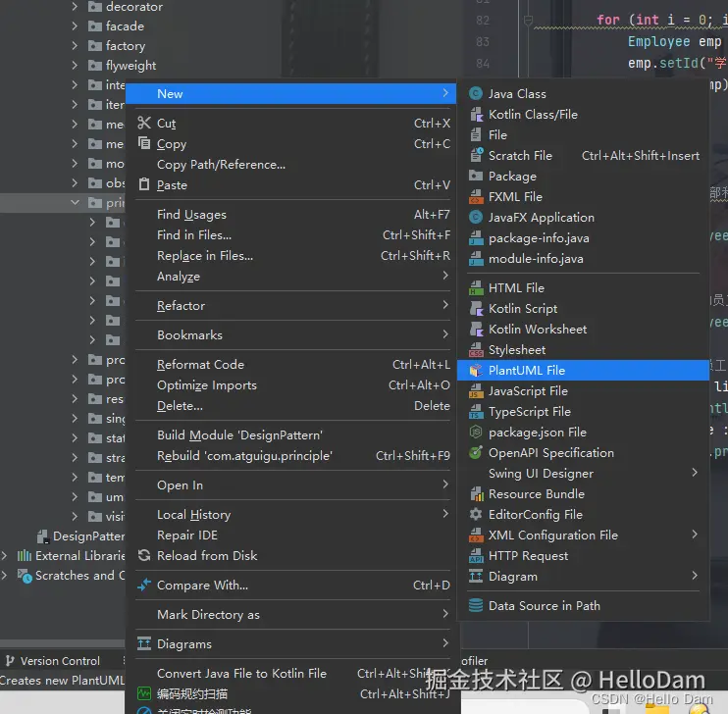Expand the Scratches and Consoles node
The image size is (728, 714).
(x=4, y=575)
